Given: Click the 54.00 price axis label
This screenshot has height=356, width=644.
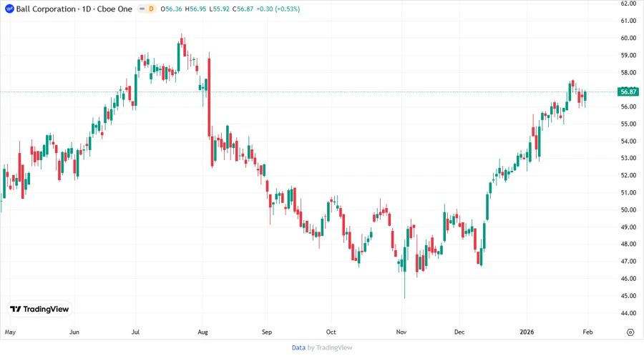Looking at the screenshot, I should 628,141.
